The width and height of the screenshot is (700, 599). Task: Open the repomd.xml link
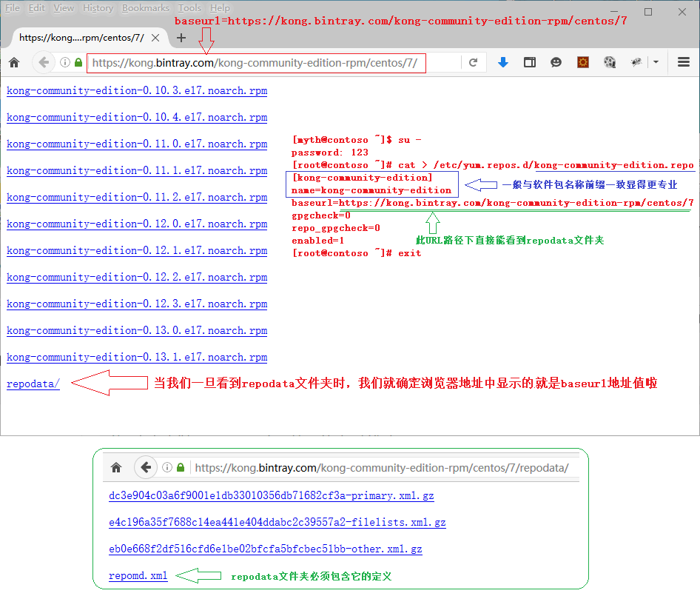point(138,576)
